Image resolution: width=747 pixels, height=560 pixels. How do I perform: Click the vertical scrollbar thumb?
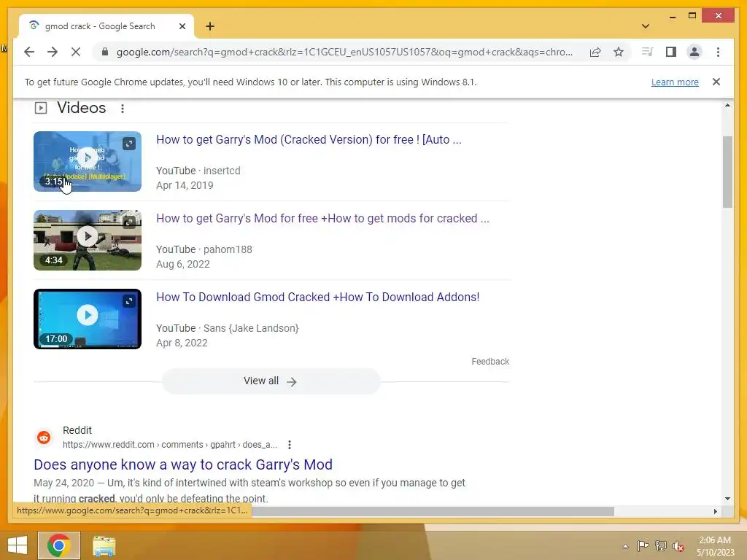(x=727, y=172)
